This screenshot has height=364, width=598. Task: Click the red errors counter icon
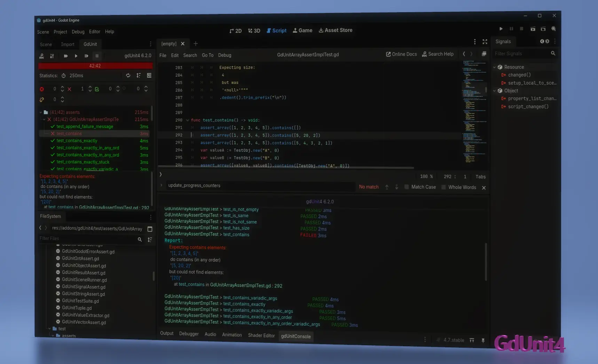coord(42,89)
